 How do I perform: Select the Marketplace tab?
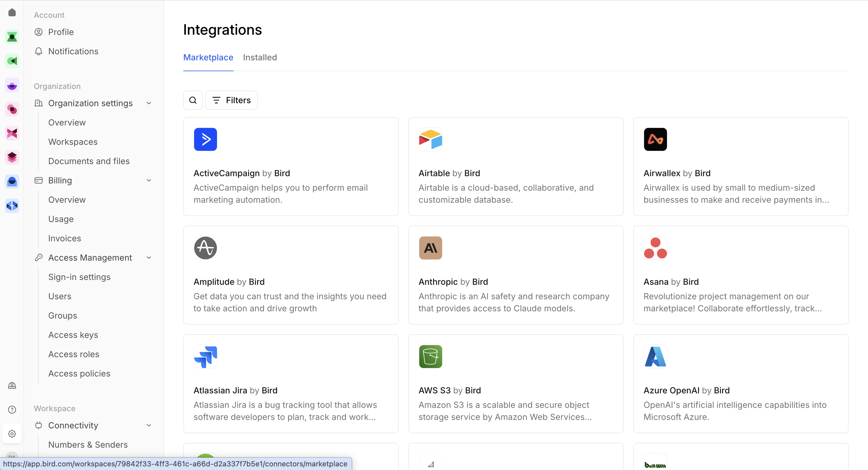pos(208,57)
